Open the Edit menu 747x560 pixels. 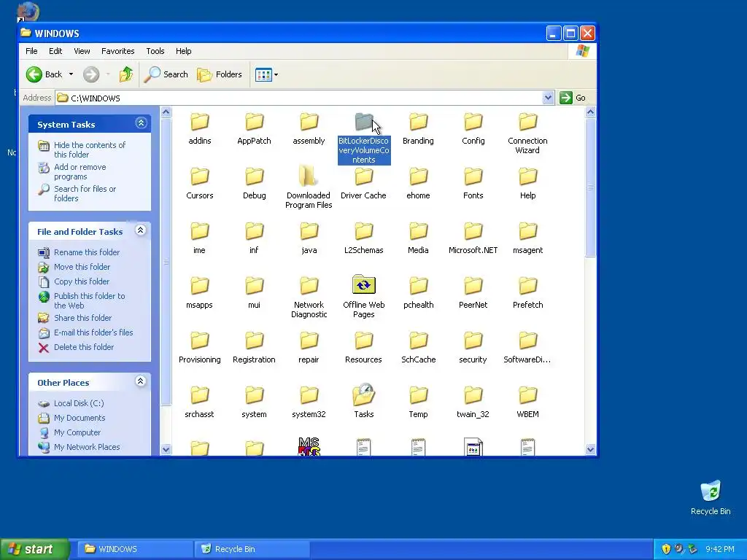point(55,51)
